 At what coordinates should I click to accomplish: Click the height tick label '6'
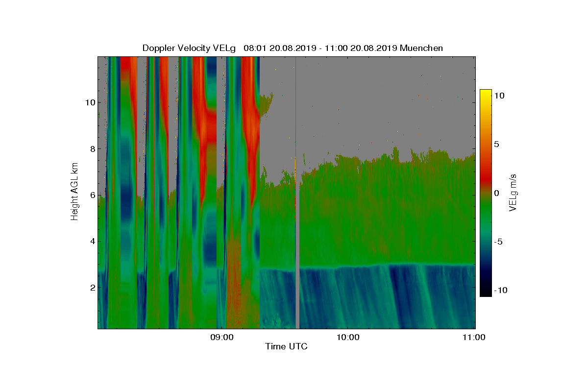(x=92, y=195)
